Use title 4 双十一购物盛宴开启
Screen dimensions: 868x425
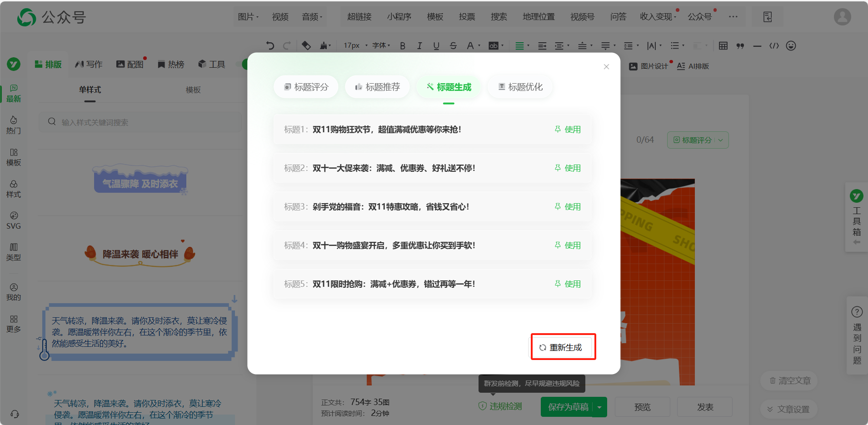[x=568, y=245]
